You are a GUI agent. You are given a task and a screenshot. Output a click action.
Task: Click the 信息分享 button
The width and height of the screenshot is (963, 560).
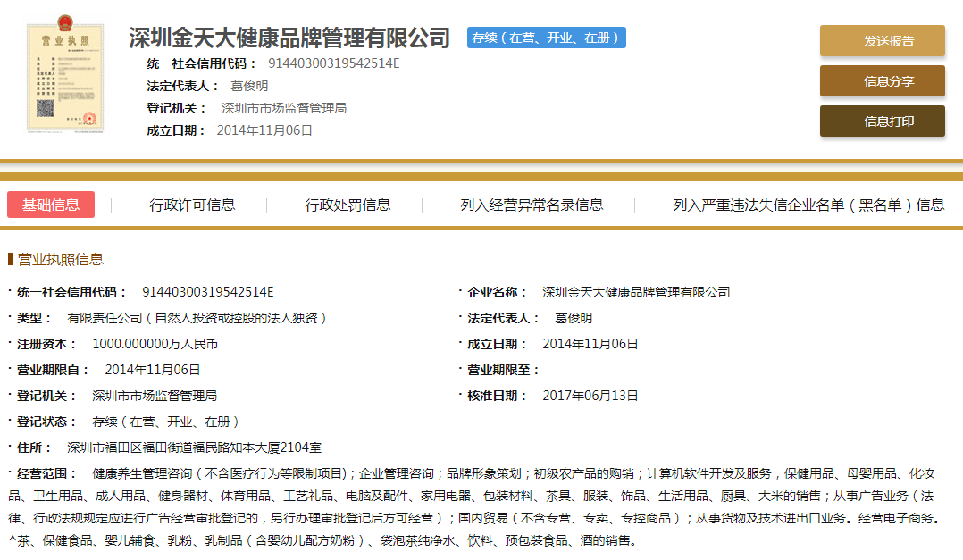click(x=882, y=81)
